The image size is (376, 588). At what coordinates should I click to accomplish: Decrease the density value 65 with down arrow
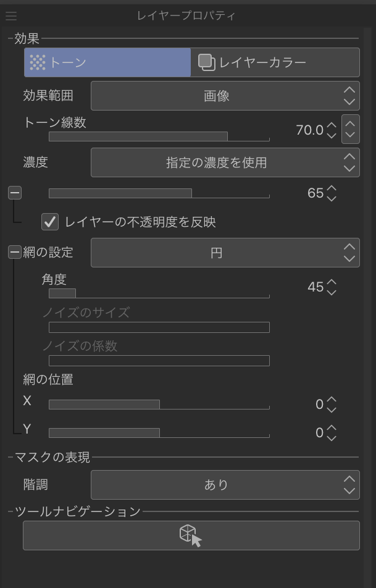click(332, 198)
